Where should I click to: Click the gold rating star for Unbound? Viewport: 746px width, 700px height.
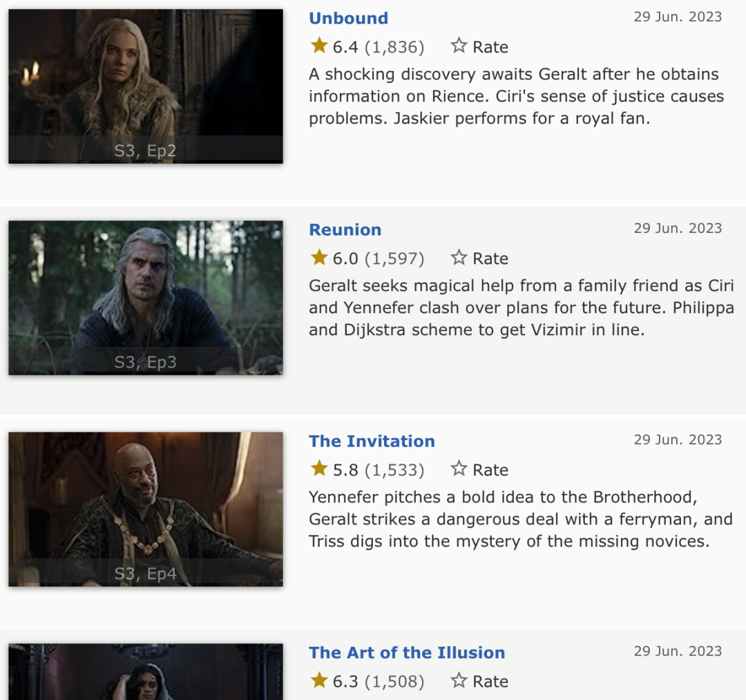tap(319, 46)
